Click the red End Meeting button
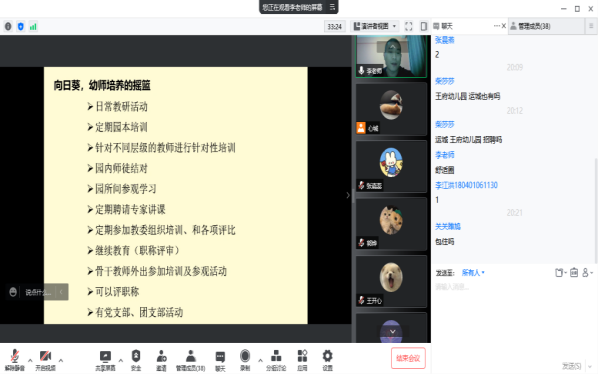Image resolution: width=598 pixels, height=374 pixels. coord(408,358)
